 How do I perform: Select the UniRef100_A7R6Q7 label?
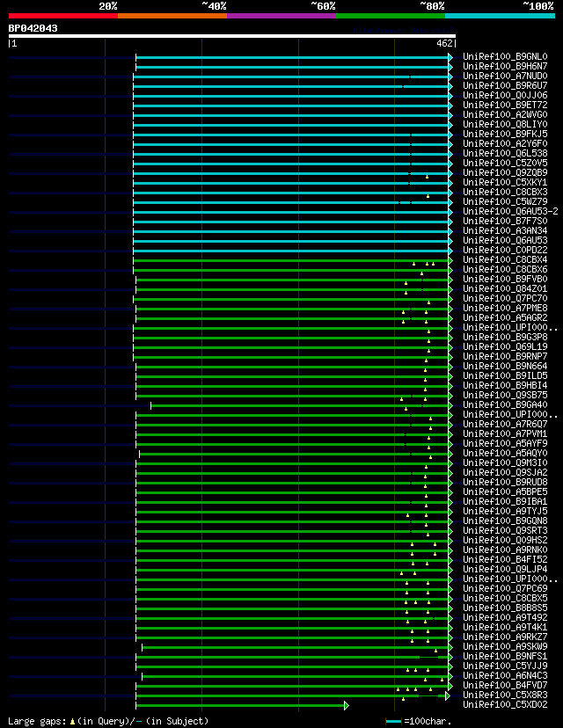click(505, 425)
